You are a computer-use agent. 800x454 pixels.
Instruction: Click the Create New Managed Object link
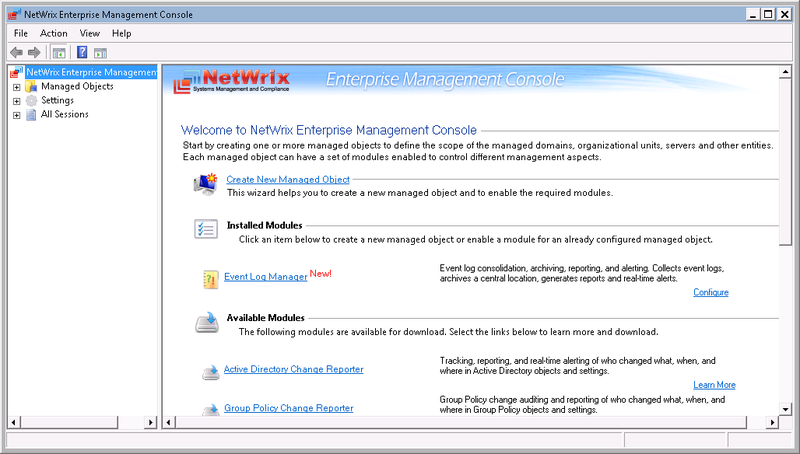coord(288,179)
